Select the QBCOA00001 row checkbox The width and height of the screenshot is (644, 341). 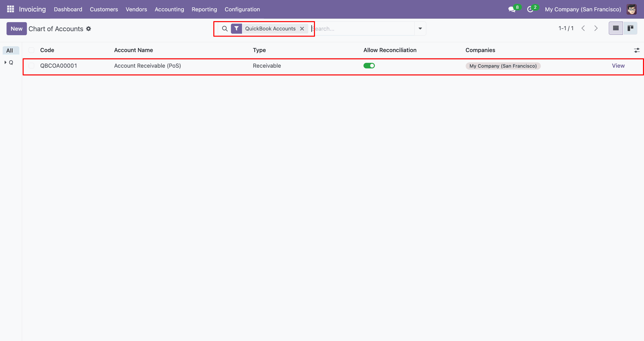[32, 66]
